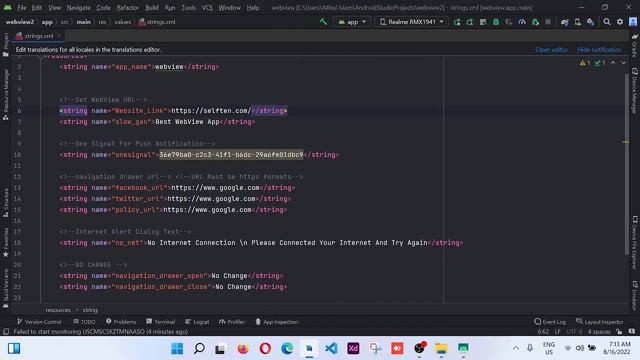The width and height of the screenshot is (640, 360).
Task: Click the Stop square icon
Action: [548, 22]
